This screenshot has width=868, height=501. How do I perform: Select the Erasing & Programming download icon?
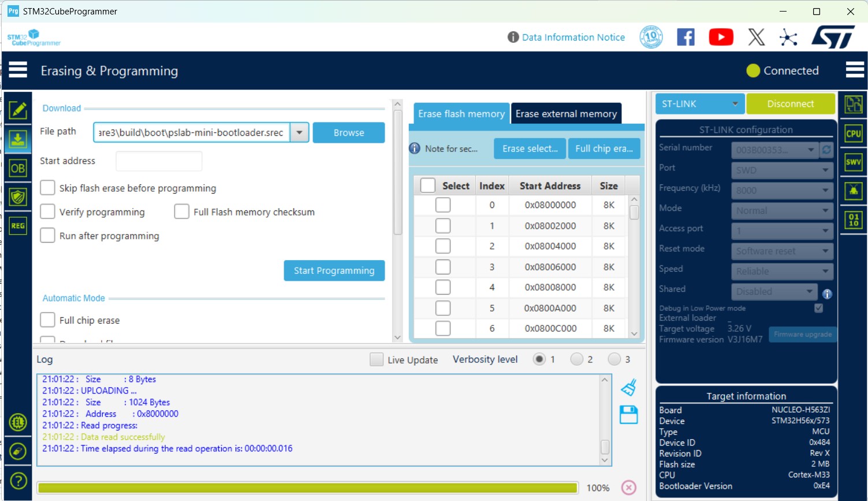18,139
